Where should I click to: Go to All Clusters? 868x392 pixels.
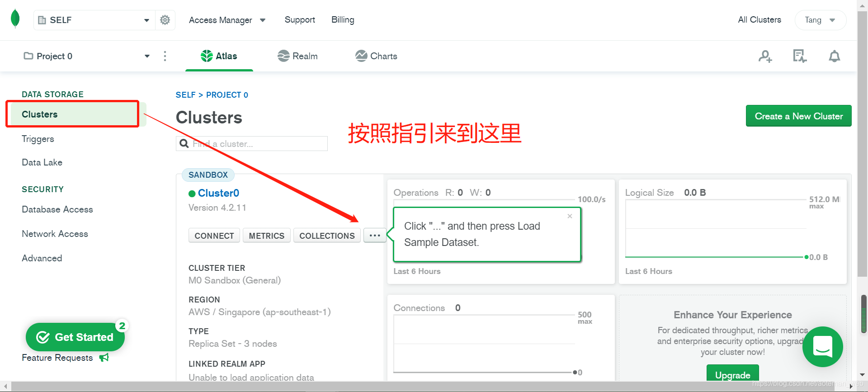click(x=759, y=20)
